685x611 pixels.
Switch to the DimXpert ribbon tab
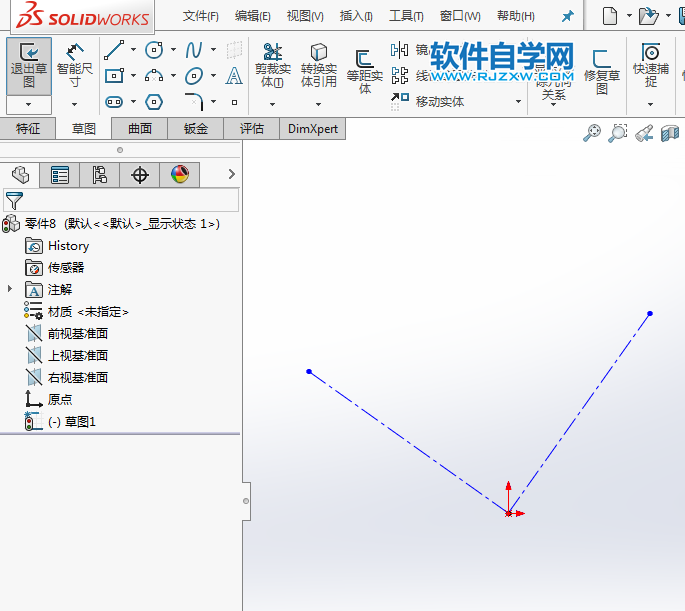(x=313, y=128)
